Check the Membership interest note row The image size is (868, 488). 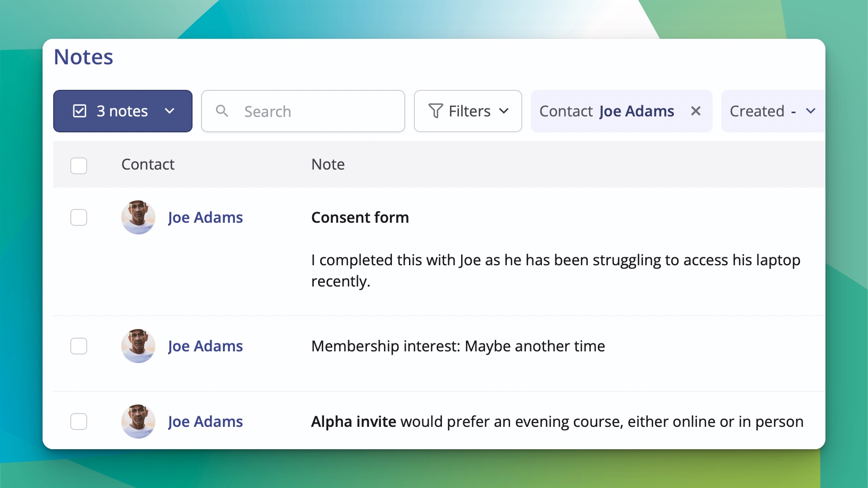(78, 346)
